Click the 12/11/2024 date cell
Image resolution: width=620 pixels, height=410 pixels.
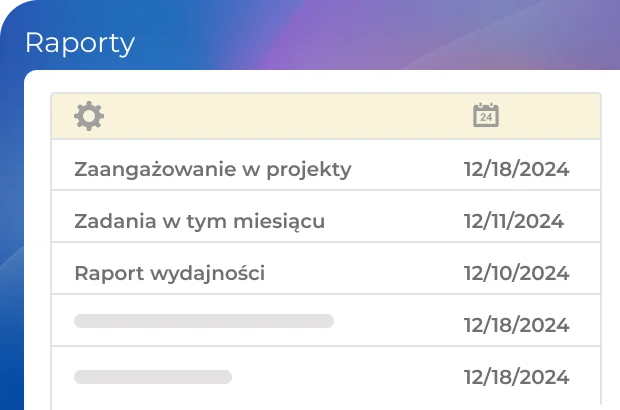pyautogui.click(x=514, y=221)
